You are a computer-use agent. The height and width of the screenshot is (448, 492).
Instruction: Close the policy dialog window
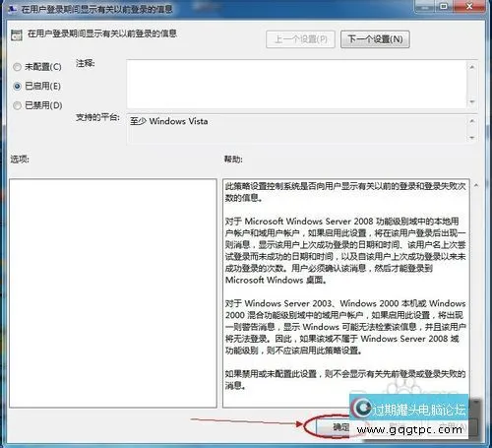coord(469,6)
